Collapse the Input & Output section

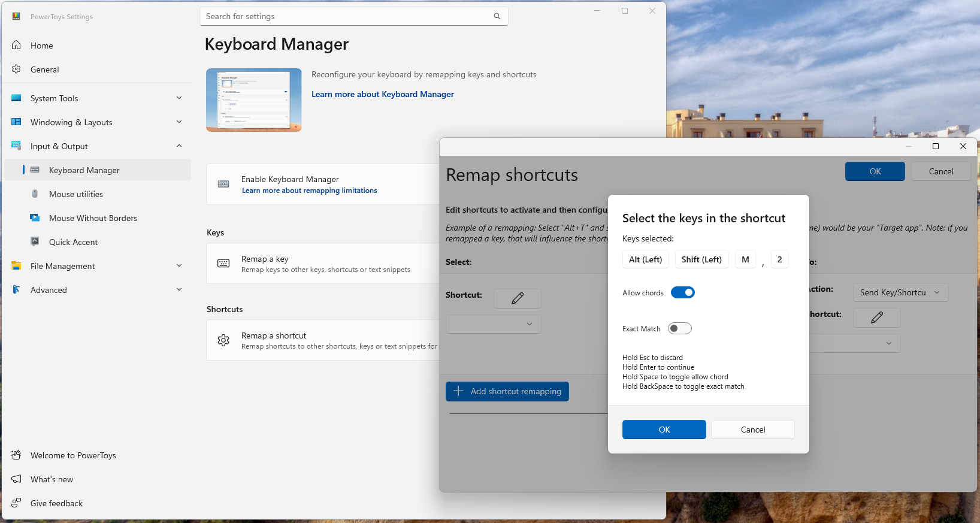(179, 146)
